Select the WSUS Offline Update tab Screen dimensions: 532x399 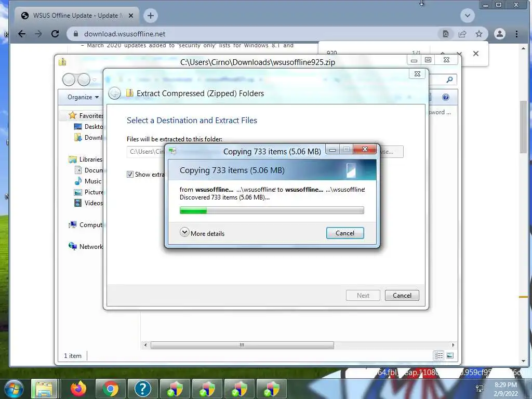77,16
